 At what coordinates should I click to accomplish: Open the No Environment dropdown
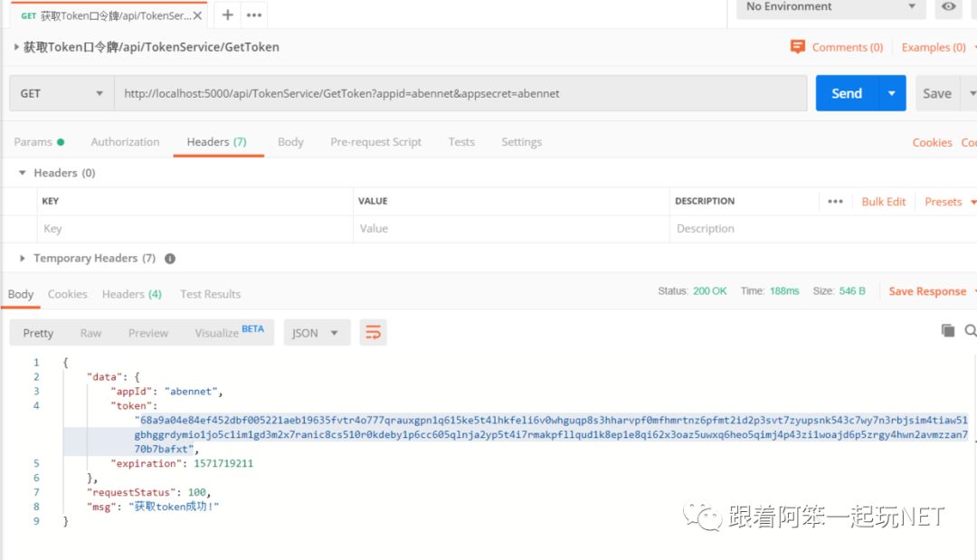click(830, 7)
